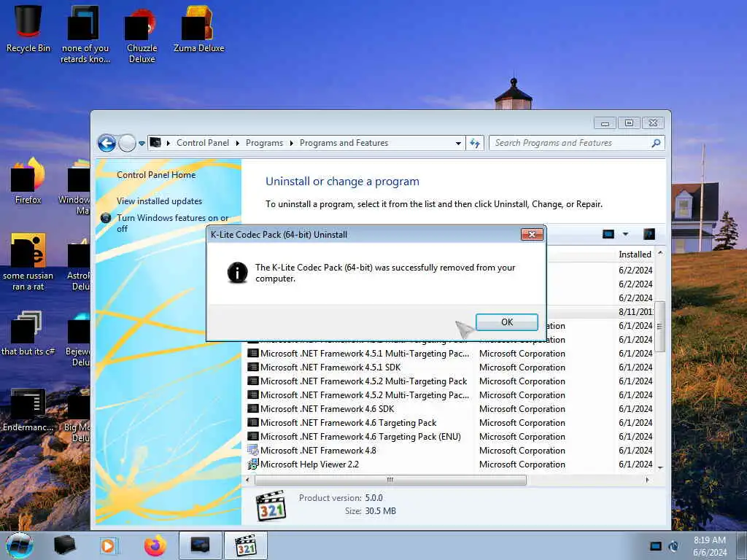Maximize the Programs and Features window
747x560 pixels.
tap(629, 123)
